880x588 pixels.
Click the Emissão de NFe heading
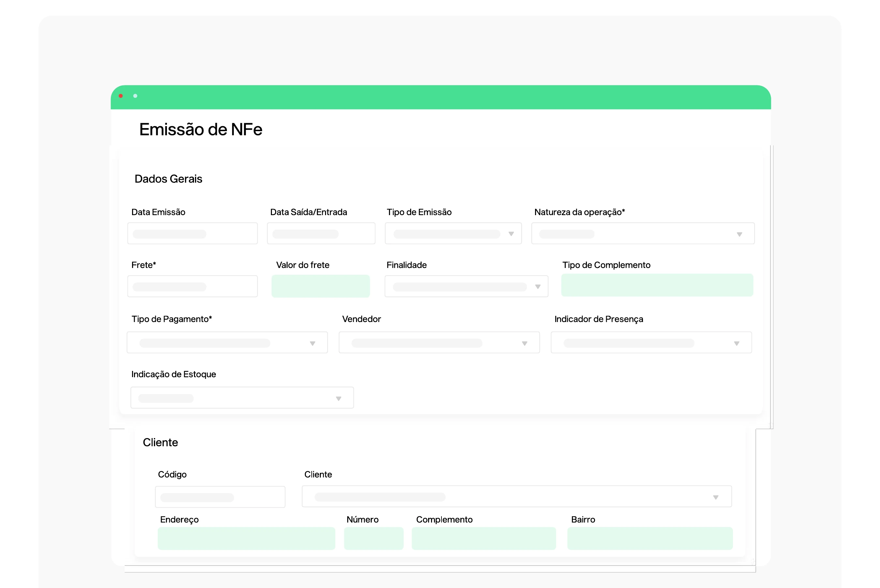click(201, 129)
